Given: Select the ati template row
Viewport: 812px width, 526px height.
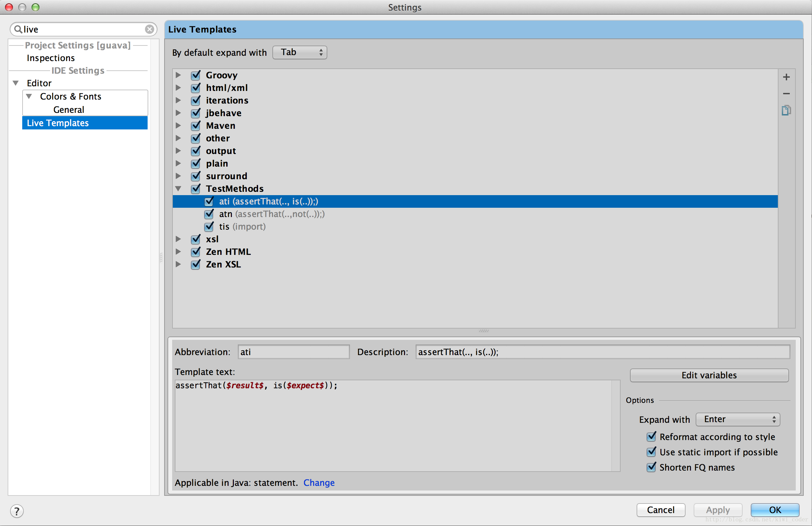Looking at the screenshot, I should tap(475, 201).
